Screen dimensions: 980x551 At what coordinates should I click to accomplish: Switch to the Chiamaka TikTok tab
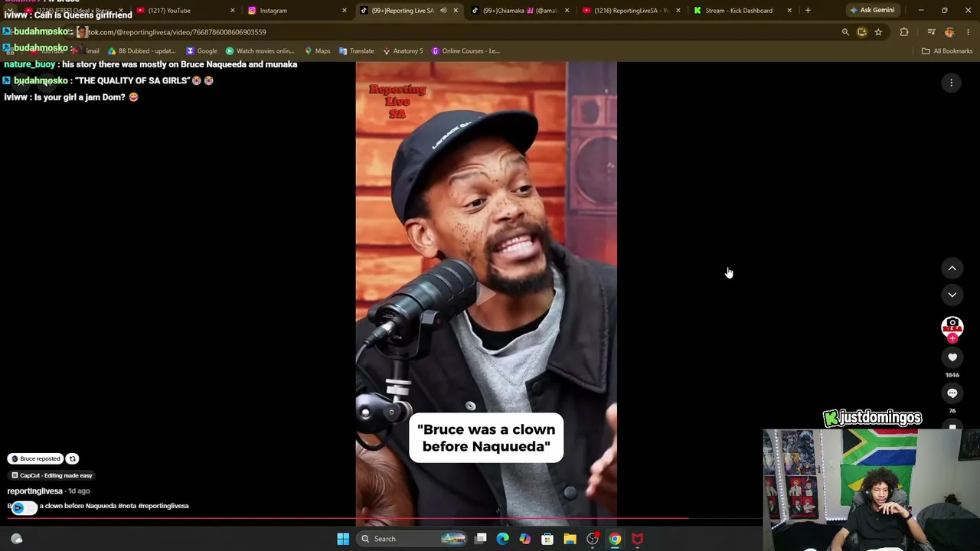click(519, 10)
